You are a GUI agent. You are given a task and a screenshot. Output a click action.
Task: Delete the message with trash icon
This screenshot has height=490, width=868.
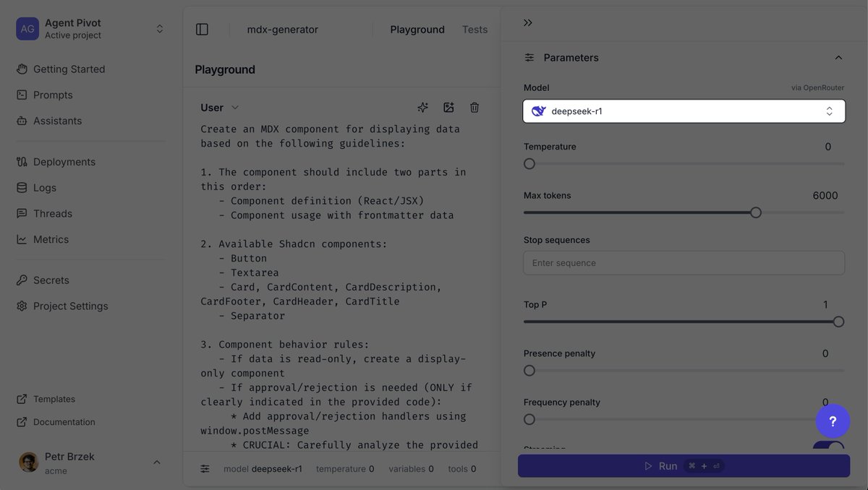click(475, 108)
